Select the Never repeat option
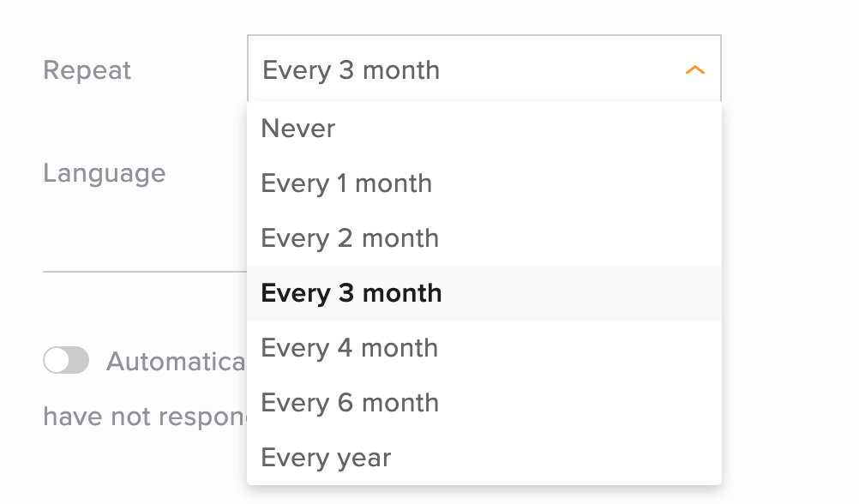 pyautogui.click(x=298, y=129)
